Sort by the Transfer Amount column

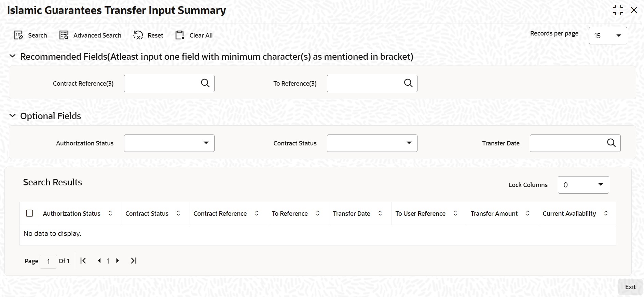(527, 213)
